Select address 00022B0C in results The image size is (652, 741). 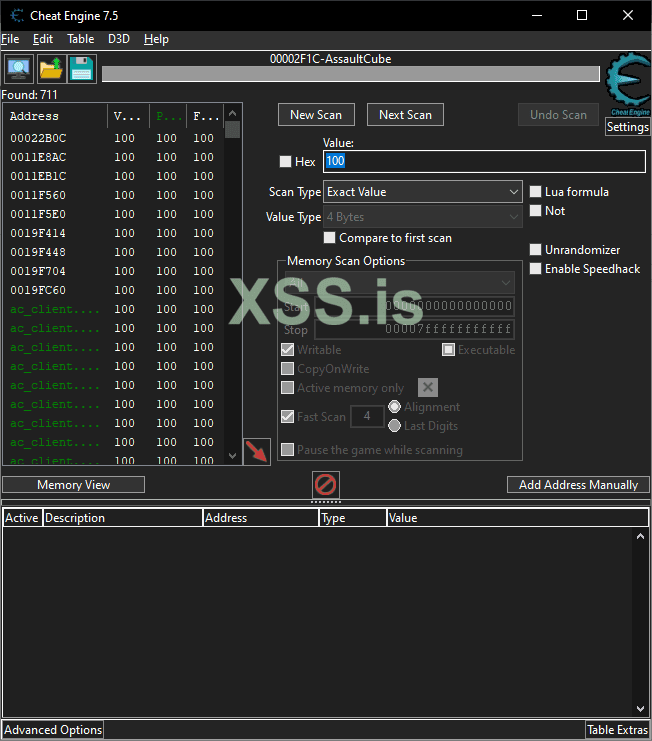click(x=38, y=138)
